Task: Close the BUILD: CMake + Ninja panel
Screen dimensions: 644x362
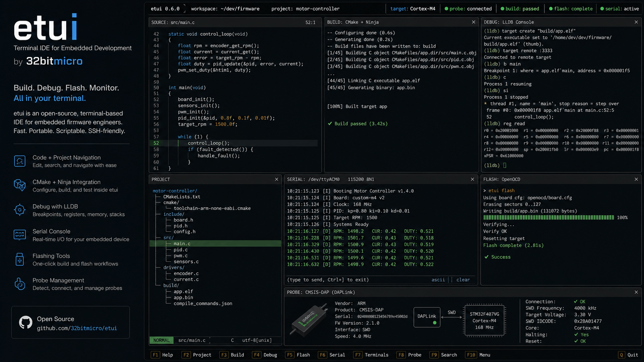Action: (x=473, y=22)
